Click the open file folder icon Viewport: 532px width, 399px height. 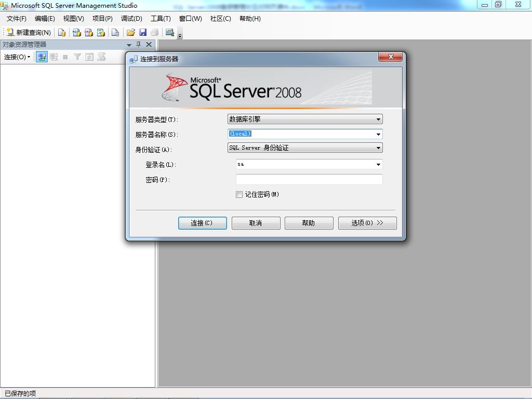130,32
